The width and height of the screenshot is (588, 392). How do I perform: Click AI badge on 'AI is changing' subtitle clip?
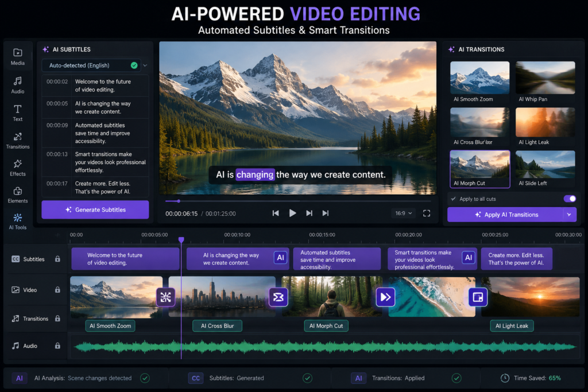[x=280, y=258]
